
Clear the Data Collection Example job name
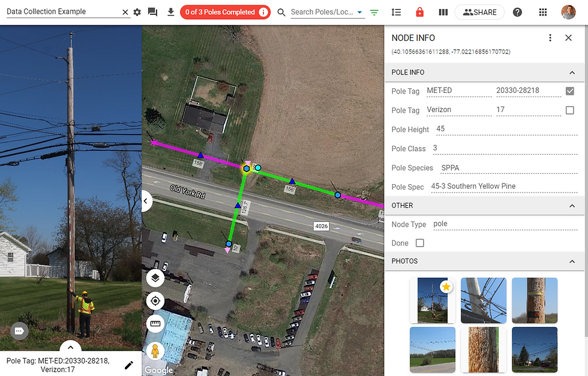pos(125,12)
